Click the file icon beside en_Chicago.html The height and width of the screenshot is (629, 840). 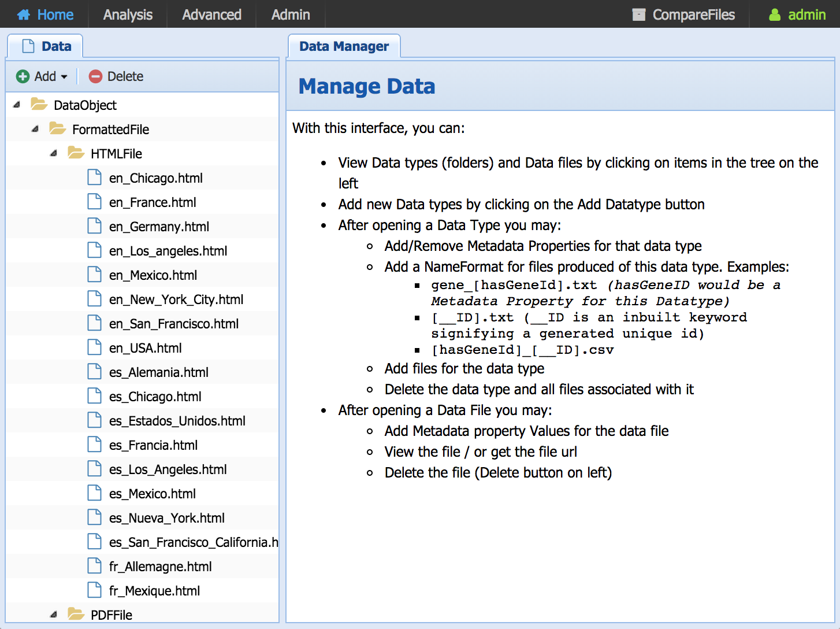click(94, 177)
